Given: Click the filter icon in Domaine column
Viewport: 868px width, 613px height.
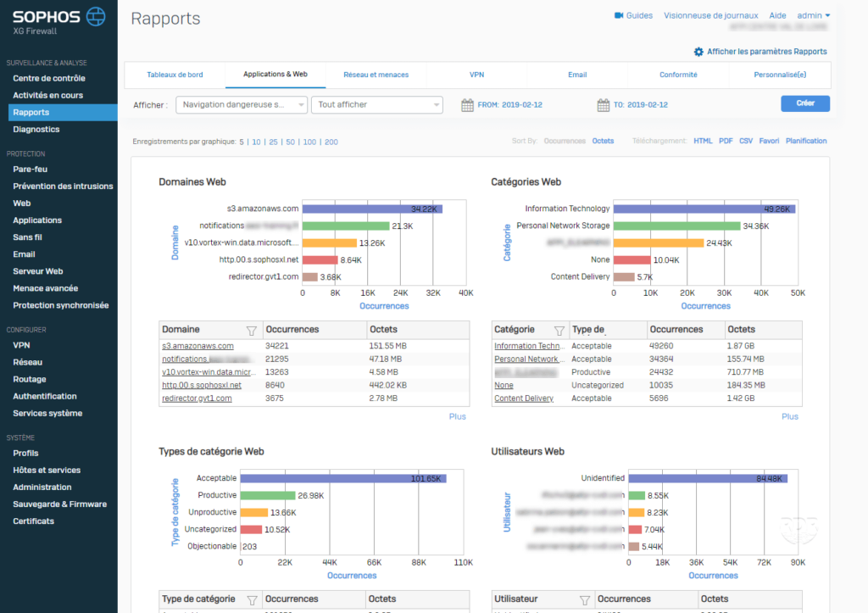Looking at the screenshot, I should coord(251,330).
